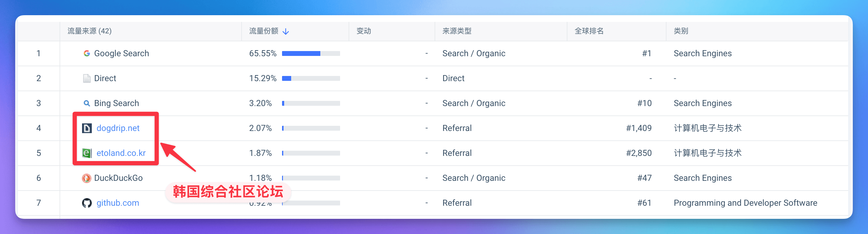Select the 变动 column header

click(363, 31)
